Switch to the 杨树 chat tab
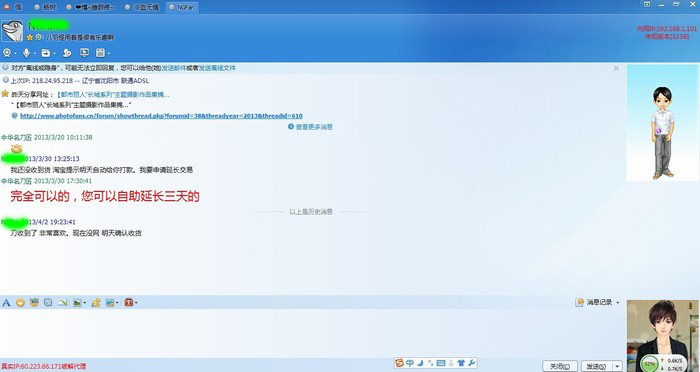This screenshot has width=700, height=372. [46, 7]
